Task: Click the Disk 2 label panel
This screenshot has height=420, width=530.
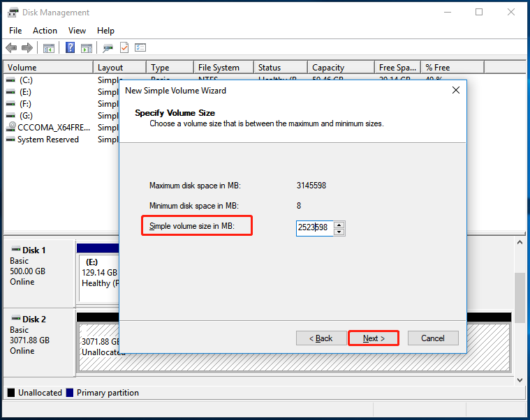Action: (40, 342)
